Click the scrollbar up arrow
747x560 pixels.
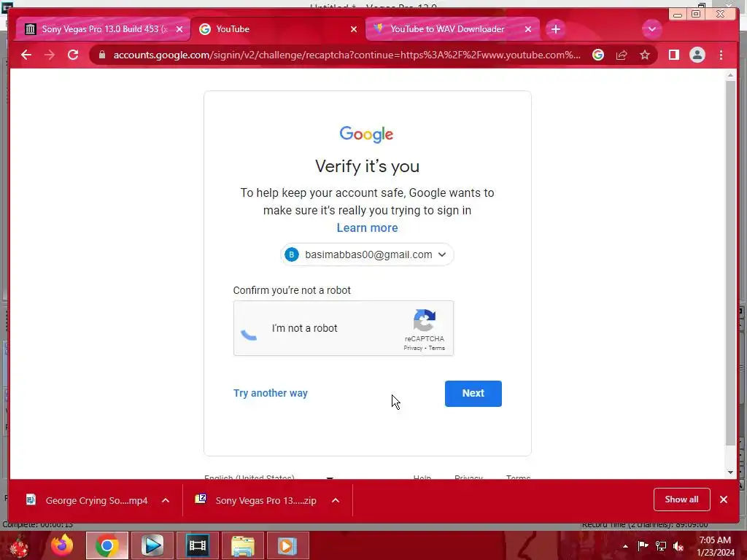click(730, 75)
